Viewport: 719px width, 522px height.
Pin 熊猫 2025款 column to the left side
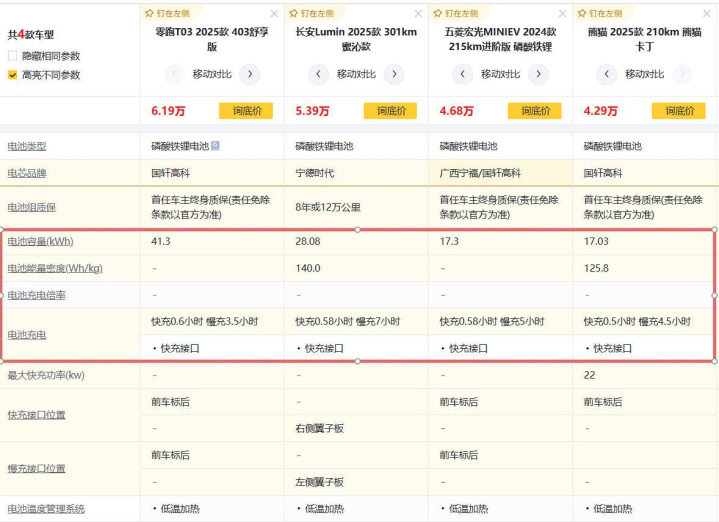click(x=600, y=14)
